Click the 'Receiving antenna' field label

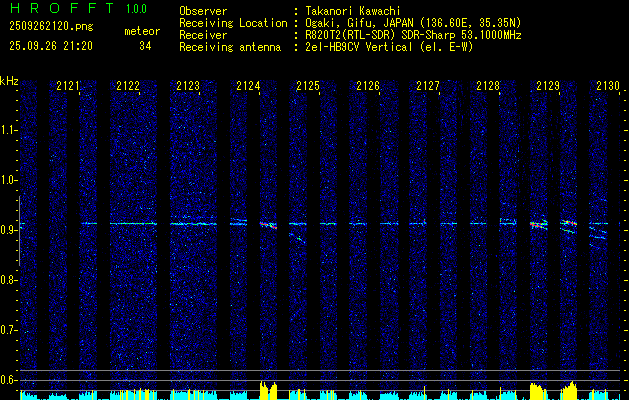point(230,47)
